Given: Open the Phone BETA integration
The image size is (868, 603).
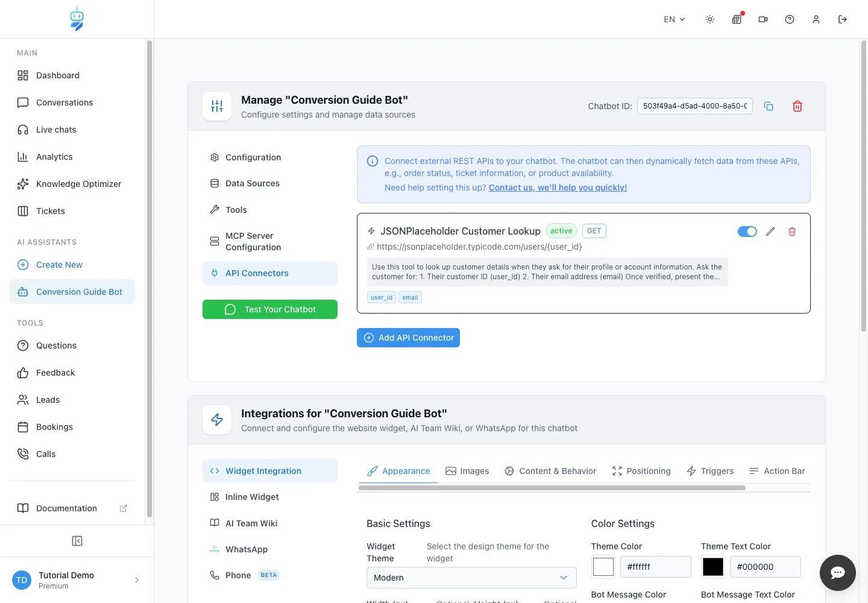Looking at the screenshot, I should (270, 575).
